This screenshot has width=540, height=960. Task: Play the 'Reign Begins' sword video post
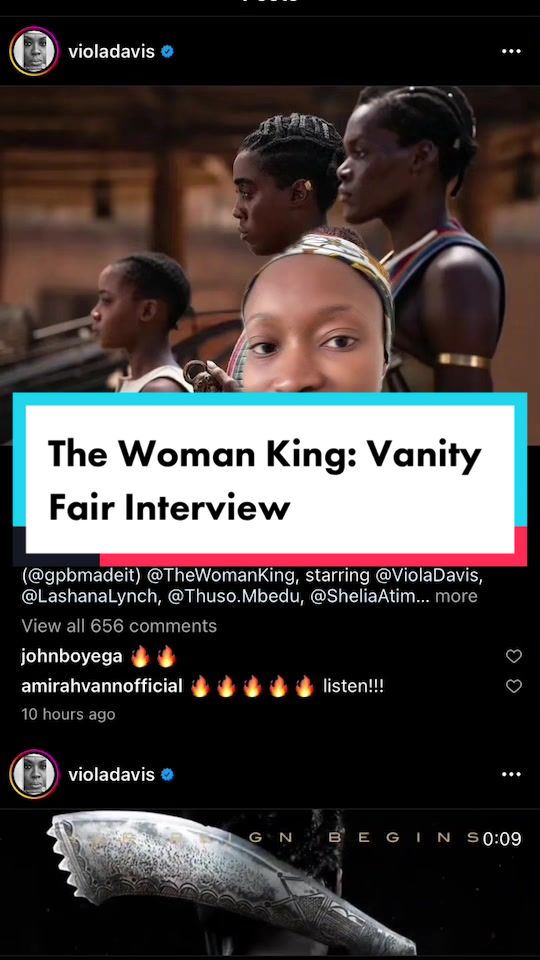270,883
